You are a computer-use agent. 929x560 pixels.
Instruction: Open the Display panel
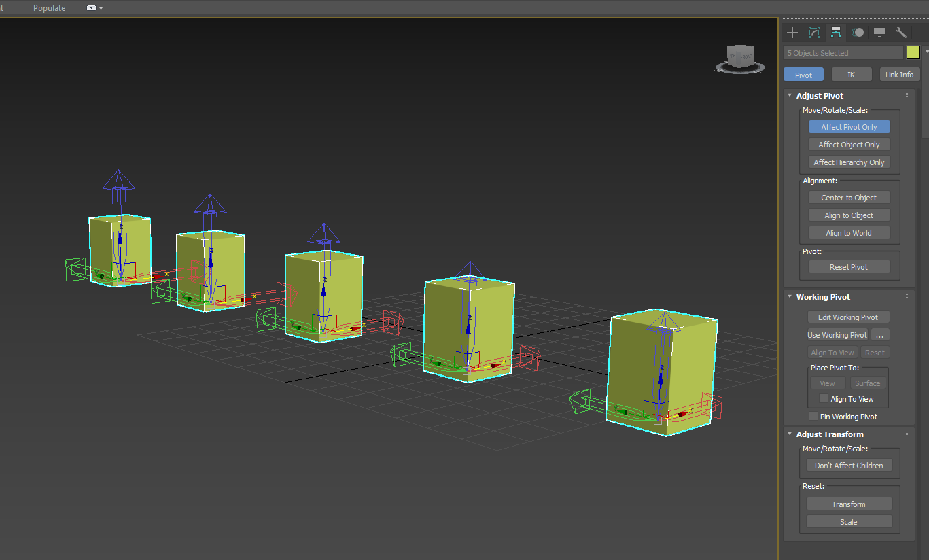[879, 32]
